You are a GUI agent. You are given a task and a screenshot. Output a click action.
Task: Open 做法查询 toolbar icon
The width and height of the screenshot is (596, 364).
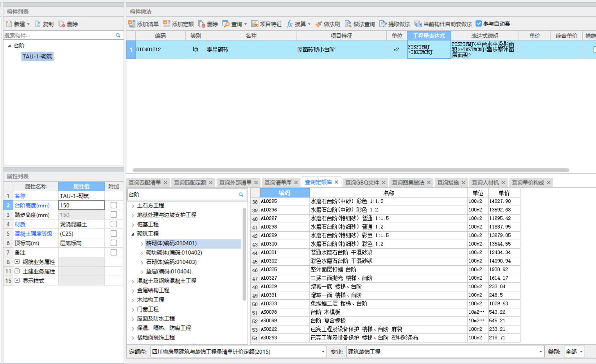pos(348,24)
